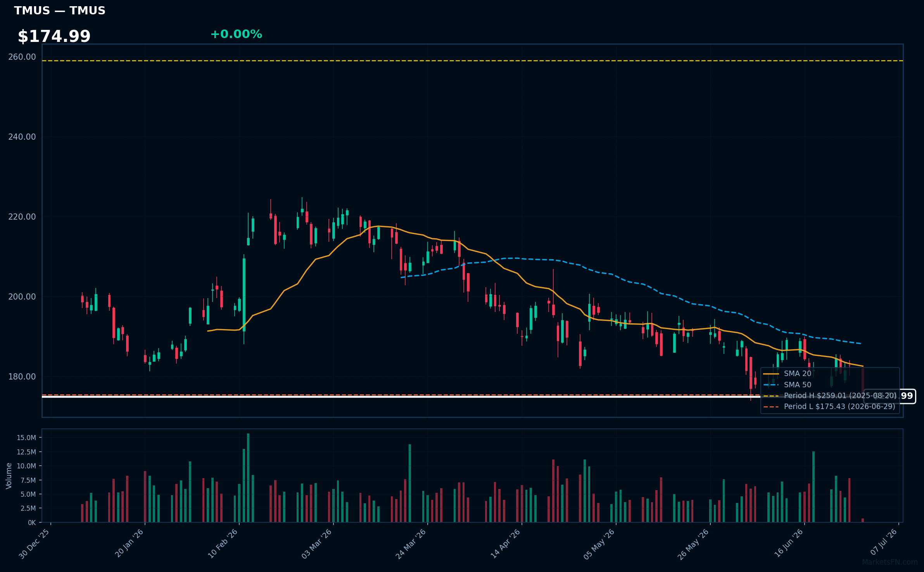The height and width of the screenshot is (572, 924).
Task: Click the 220.00 price axis label
Action: pyautogui.click(x=22, y=217)
